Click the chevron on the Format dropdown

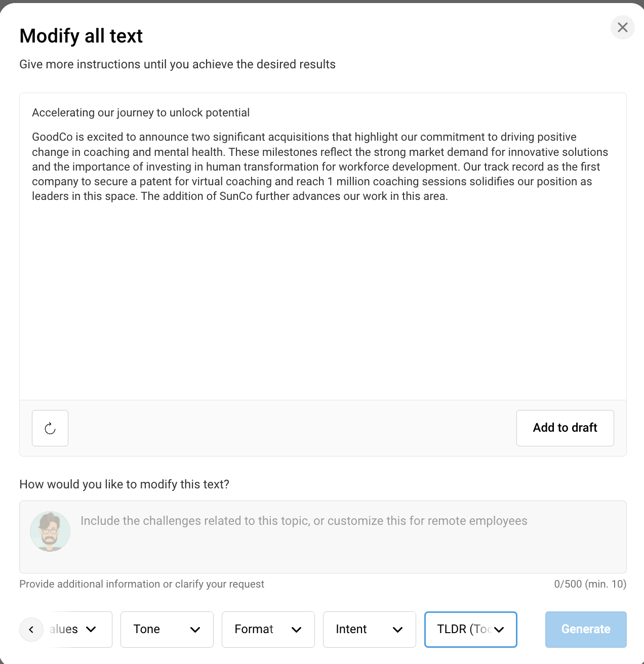297,630
